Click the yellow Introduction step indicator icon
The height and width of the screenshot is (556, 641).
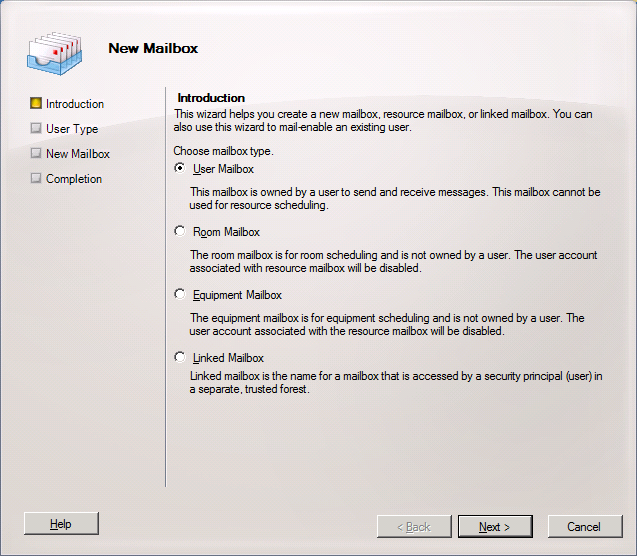tap(37, 104)
